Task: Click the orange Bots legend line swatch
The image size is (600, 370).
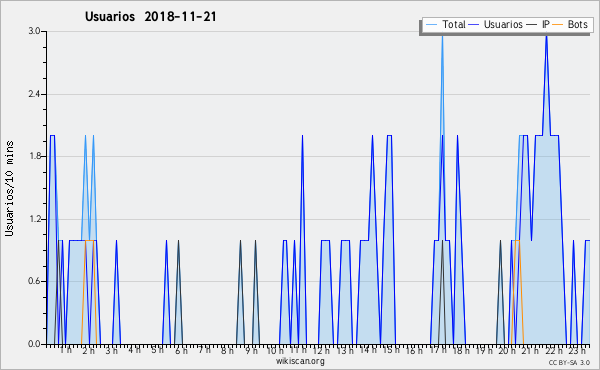Action: click(558, 25)
